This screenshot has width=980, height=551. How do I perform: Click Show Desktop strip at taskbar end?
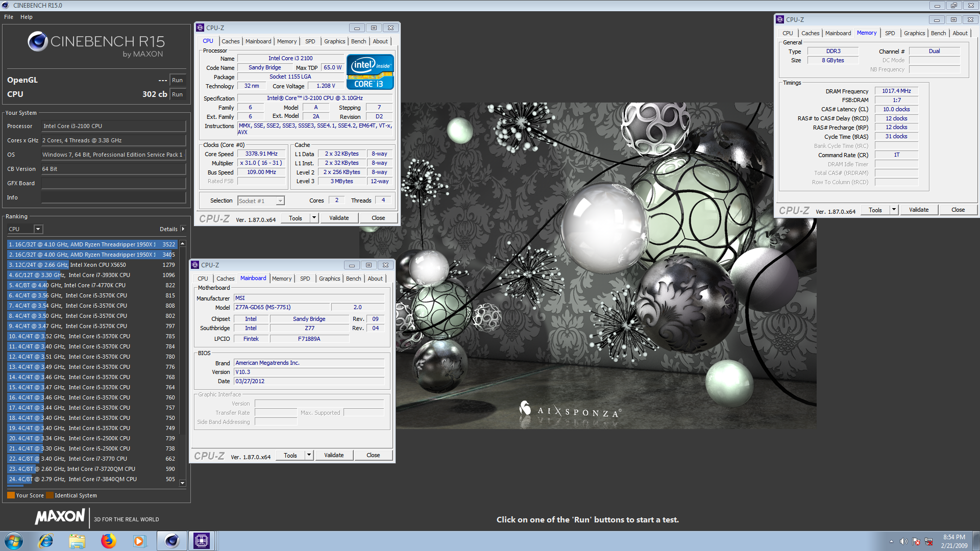coord(976,541)
